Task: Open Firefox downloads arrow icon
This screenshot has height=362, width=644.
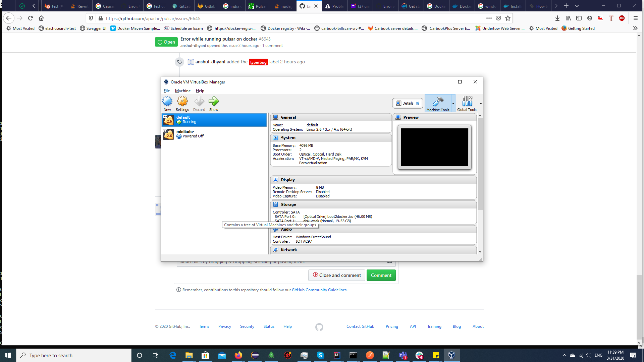Action: pyautogui.click(x=557, y=18)
